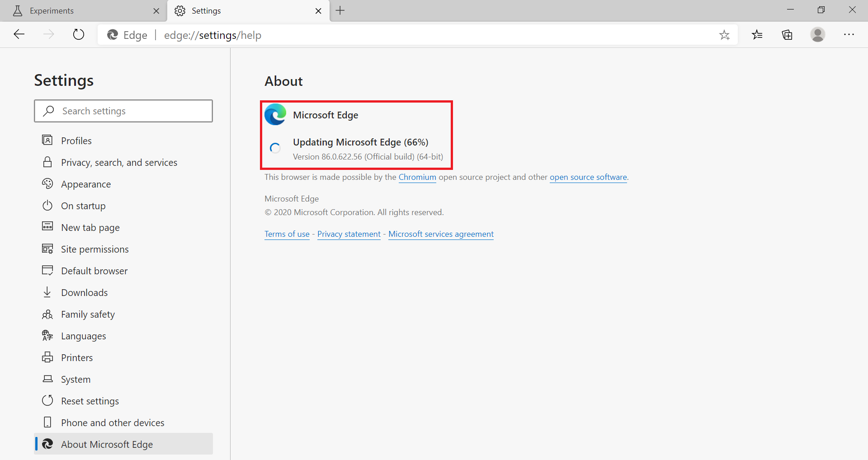Add page to favorites with star icon

point(725,34)
